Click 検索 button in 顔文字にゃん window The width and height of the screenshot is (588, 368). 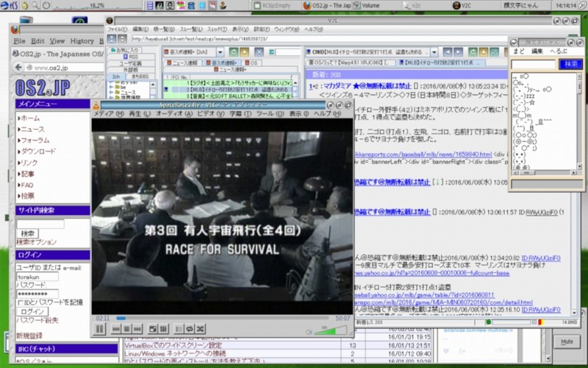(x=571, y=64)
